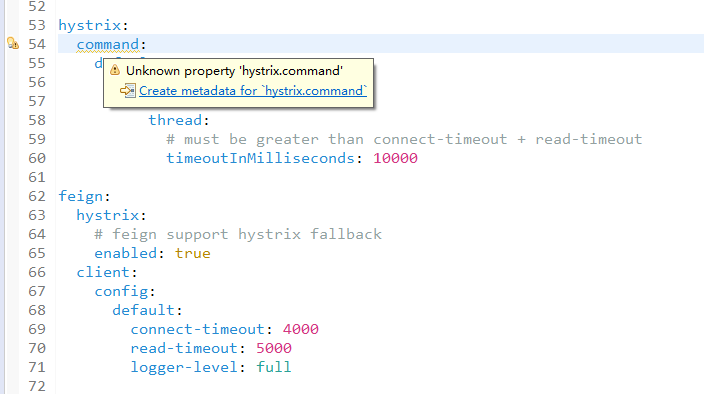
Task: Click the nested 'hystrix' key on line 63
Action: 108,215
